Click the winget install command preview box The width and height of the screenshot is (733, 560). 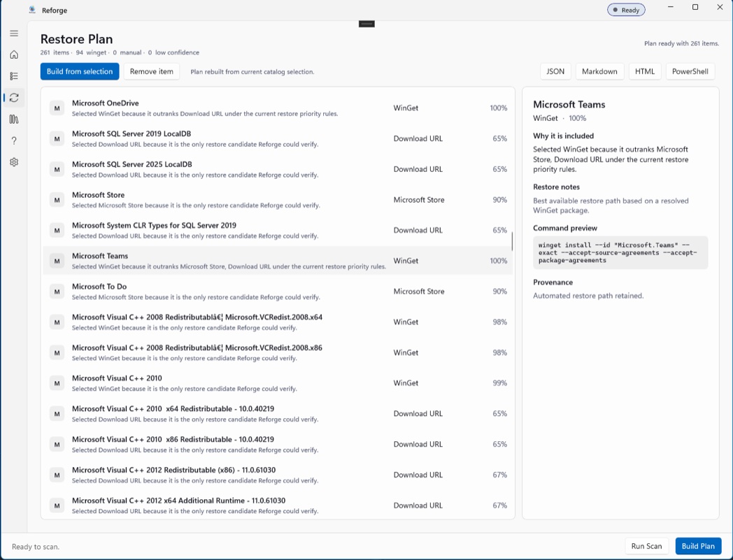tap(620, 252)
